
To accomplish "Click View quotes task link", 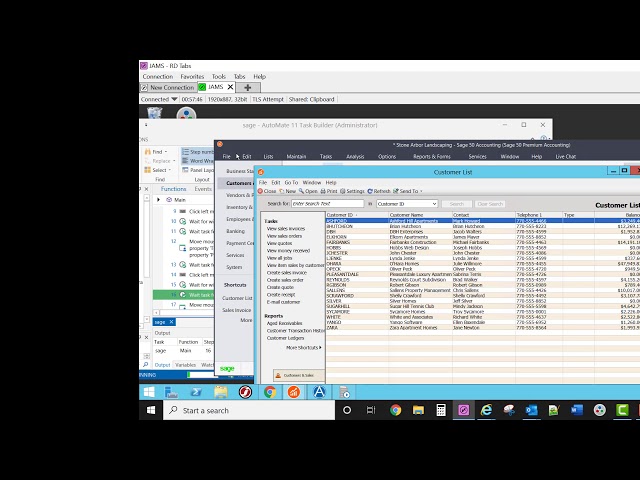I will 279,243.
